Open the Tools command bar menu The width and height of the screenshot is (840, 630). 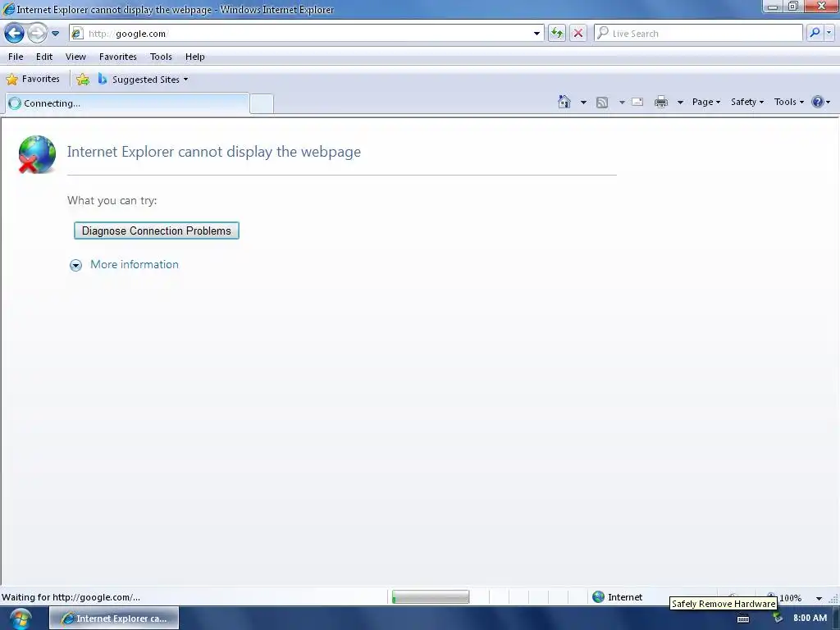[x=788, y=102]
